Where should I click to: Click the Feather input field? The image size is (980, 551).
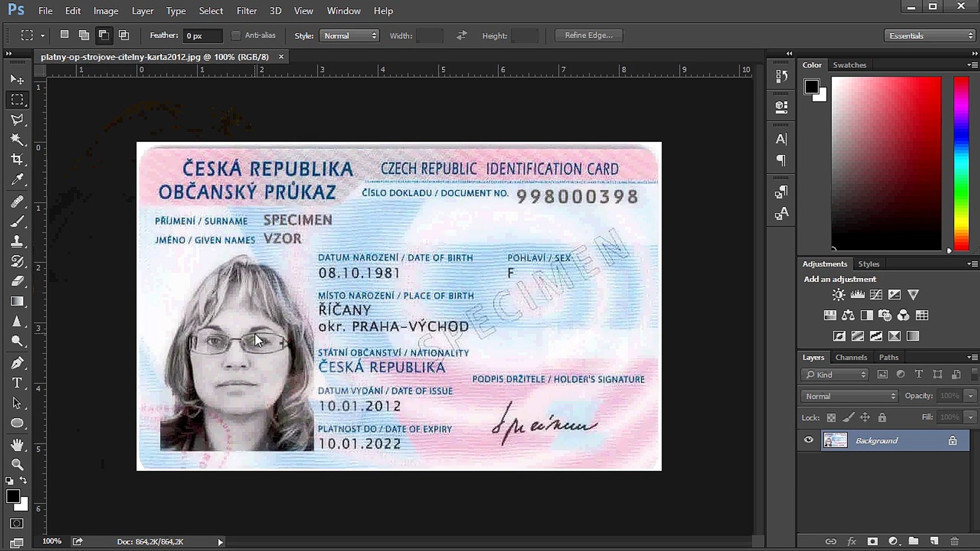tap(203, 36)
